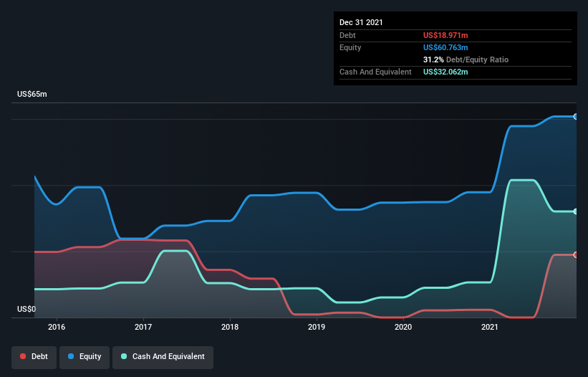Image resolution: width=588 pixels, height=377 pixels.
Task: Click the US$60.763m equity value
Action: pyautogui.click(x=445, y=47)
